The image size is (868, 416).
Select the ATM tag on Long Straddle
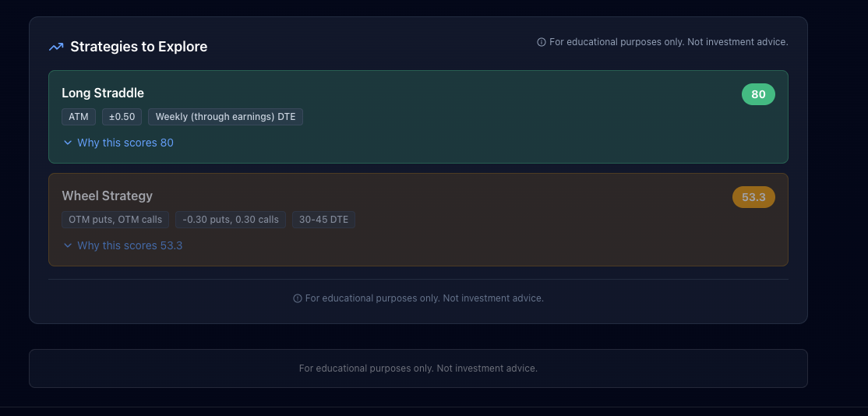click(79, 117)
